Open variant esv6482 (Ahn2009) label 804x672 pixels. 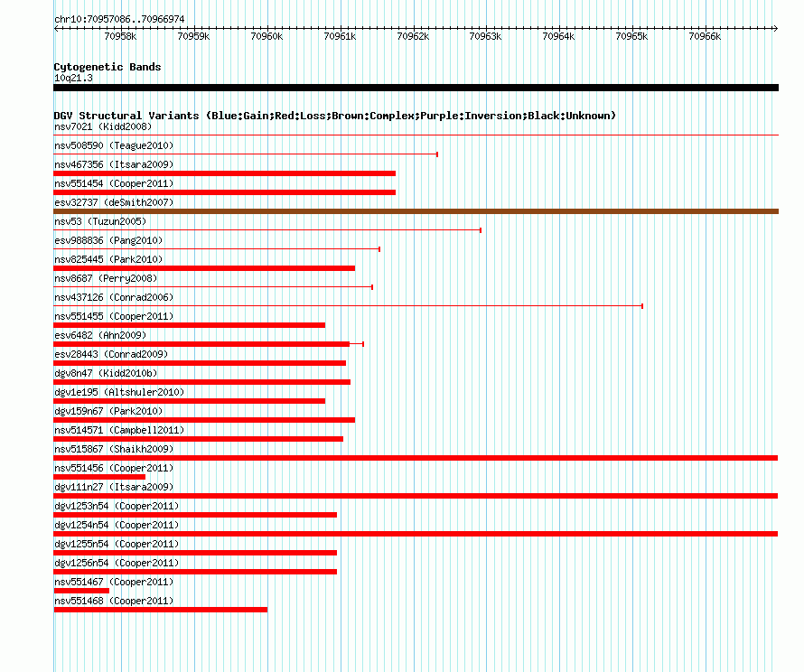[x=100, y=335]
